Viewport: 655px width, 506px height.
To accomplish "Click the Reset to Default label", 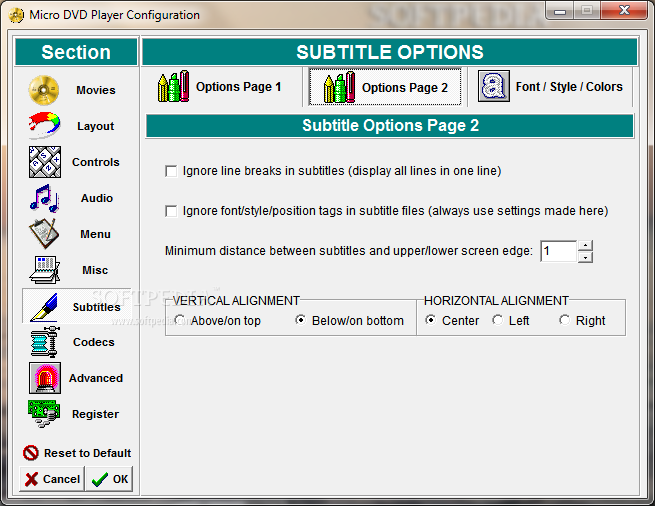I will pos(88,453).
